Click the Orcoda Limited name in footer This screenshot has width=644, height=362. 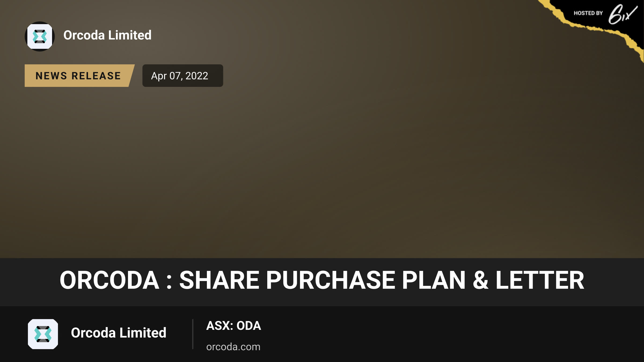[x=119, y=333]
